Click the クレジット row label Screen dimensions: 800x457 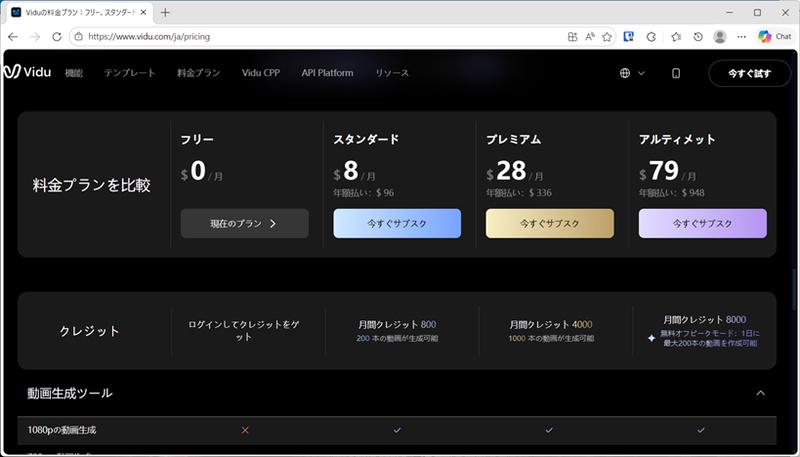pyautogui.click(x=89, y=331)
